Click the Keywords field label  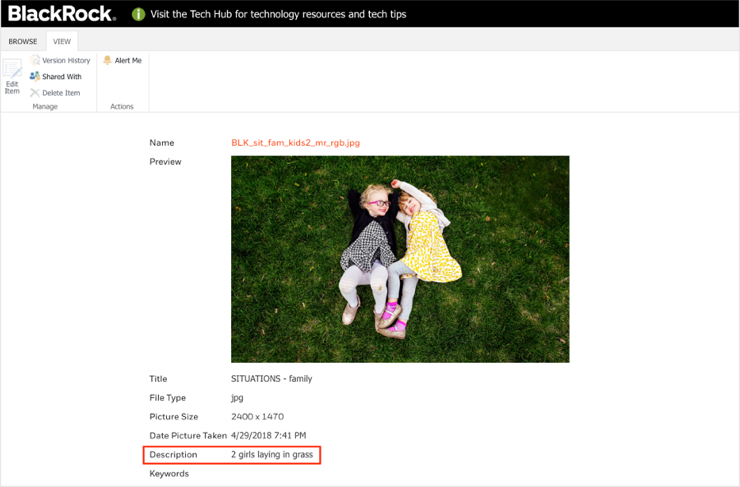(x=169, y=474)
